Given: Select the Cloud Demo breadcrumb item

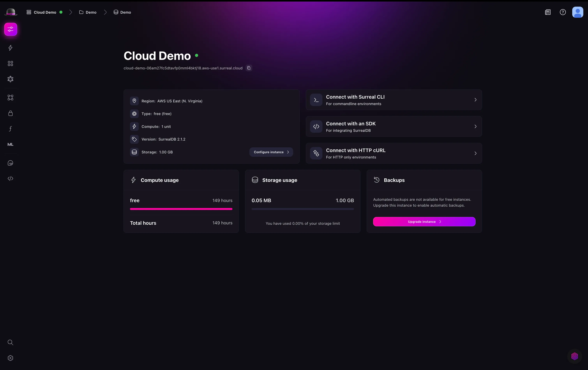Looking at the screenshot, I should tap(45, 12).
